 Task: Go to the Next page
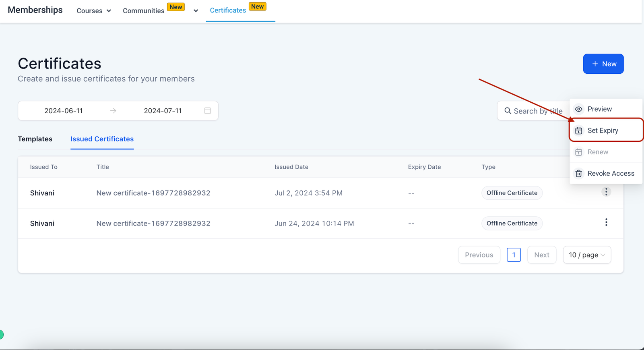click(x=541, y=255)
